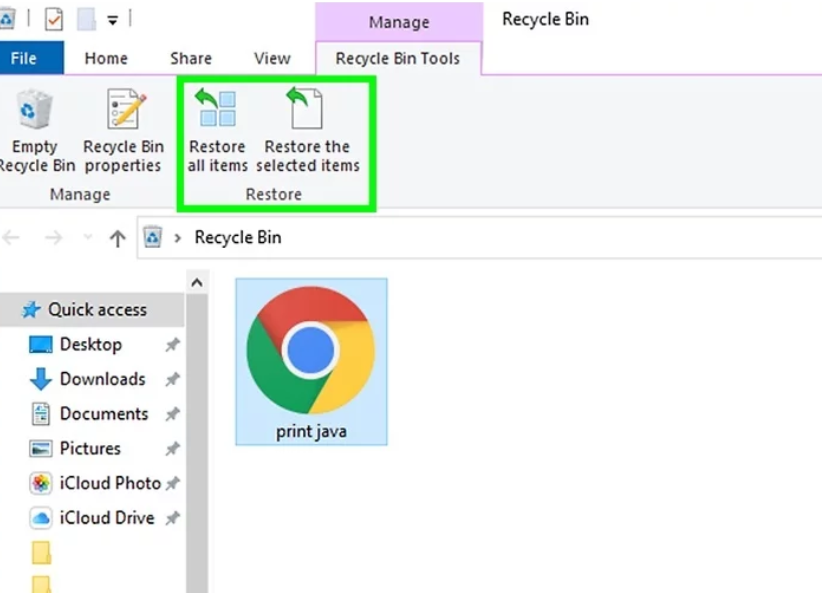Open Customize Quick Access Toolbar dropdown arrow
The height and width of the screenshot is (593, 822).
[x=112, y=19]
